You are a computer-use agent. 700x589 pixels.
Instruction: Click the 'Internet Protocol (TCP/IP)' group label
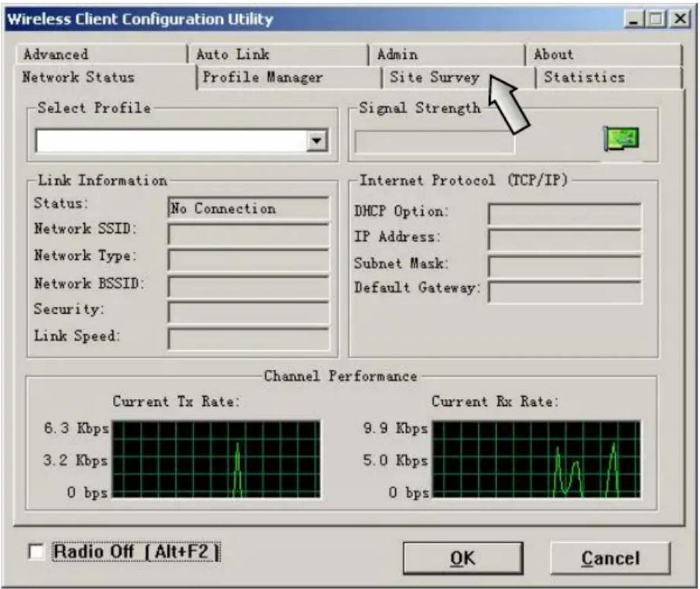464,181
